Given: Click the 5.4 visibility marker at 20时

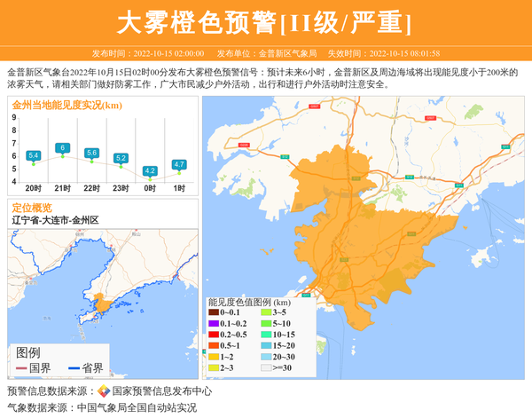Looking at the screenshot, I should pyautogui.click(x=34, y=155).
